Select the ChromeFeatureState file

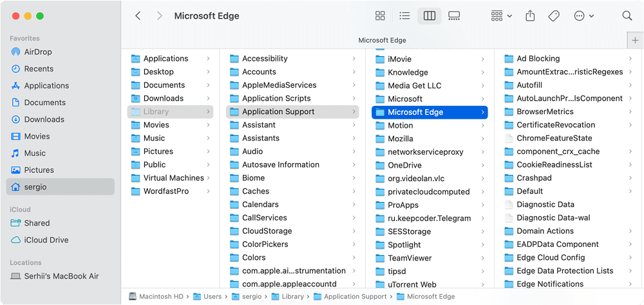click(x=569, y=138)
